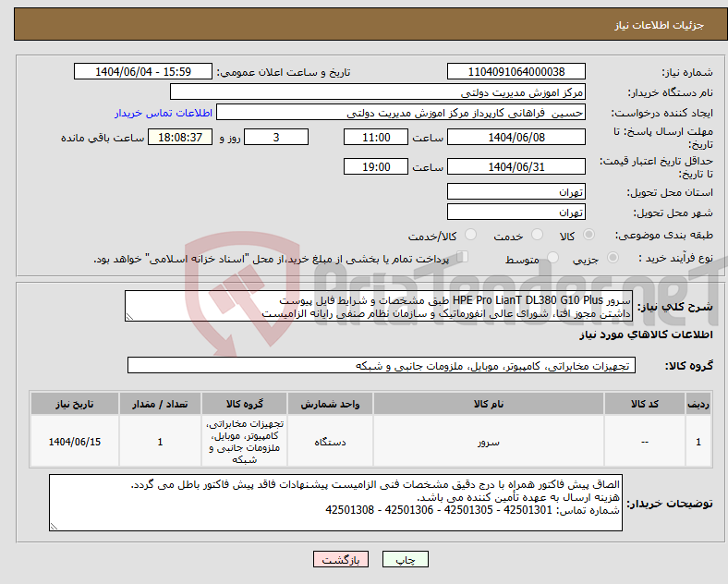This screenshot has width=728, height=584.
Task: Select the خدمت radio button
Action: click(x=537, y=235)
